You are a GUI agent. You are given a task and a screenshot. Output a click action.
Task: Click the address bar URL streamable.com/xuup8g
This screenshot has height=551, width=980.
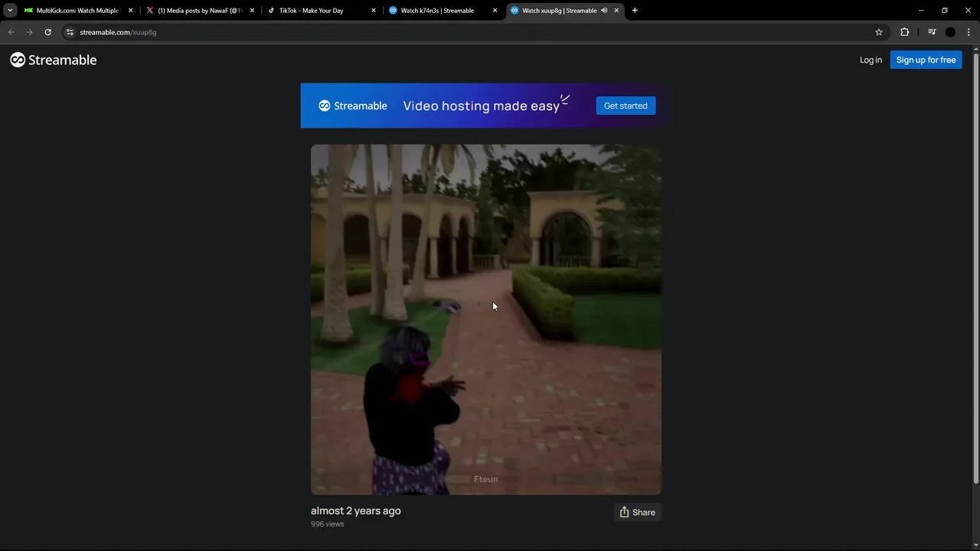118,32
